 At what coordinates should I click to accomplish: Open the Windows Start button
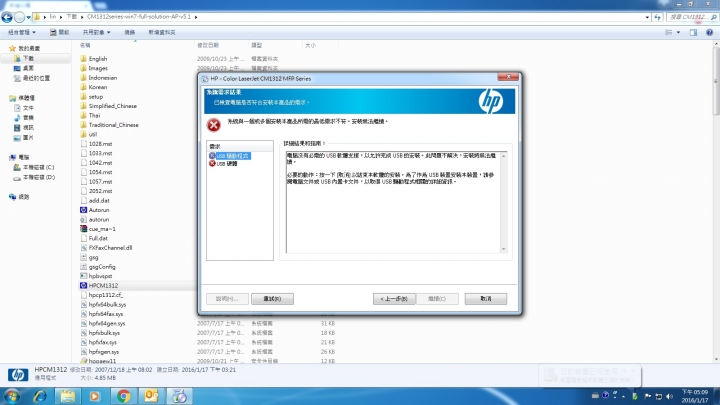coord(11,396)
